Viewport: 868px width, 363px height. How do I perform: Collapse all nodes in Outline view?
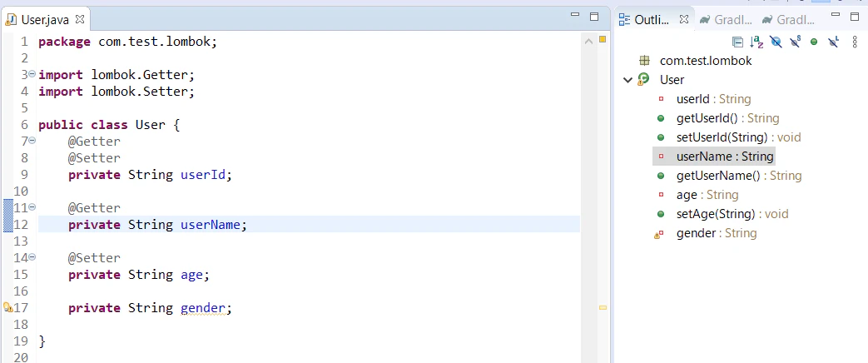pyautogui.click(x=737, y=42)
